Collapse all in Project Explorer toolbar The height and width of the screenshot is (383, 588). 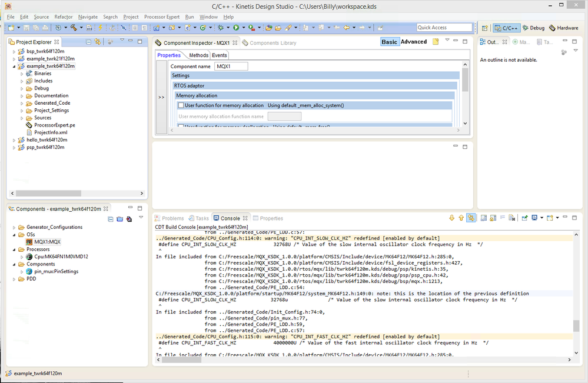[x=88, y=42]
